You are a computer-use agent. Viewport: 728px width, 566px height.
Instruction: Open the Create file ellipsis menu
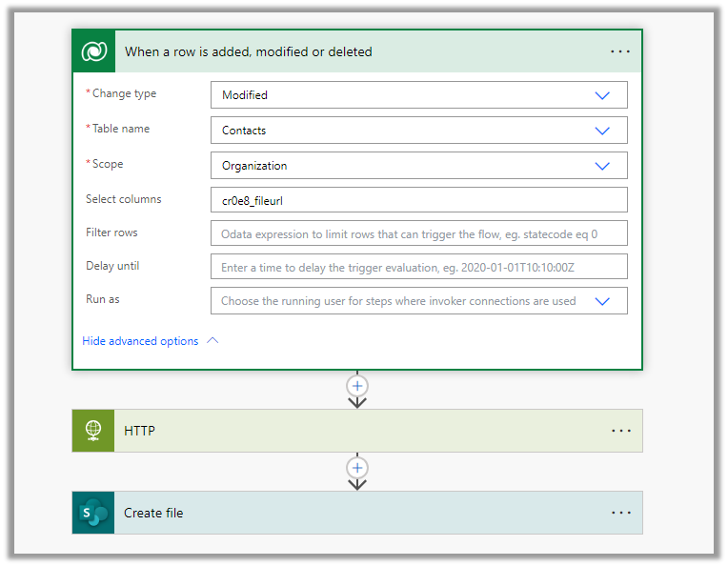point(620,513)
